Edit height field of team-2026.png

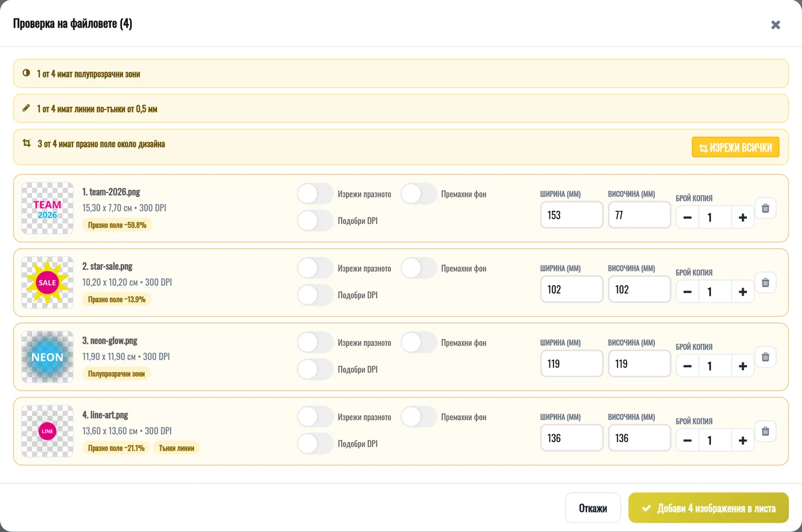tap(639, 215)
